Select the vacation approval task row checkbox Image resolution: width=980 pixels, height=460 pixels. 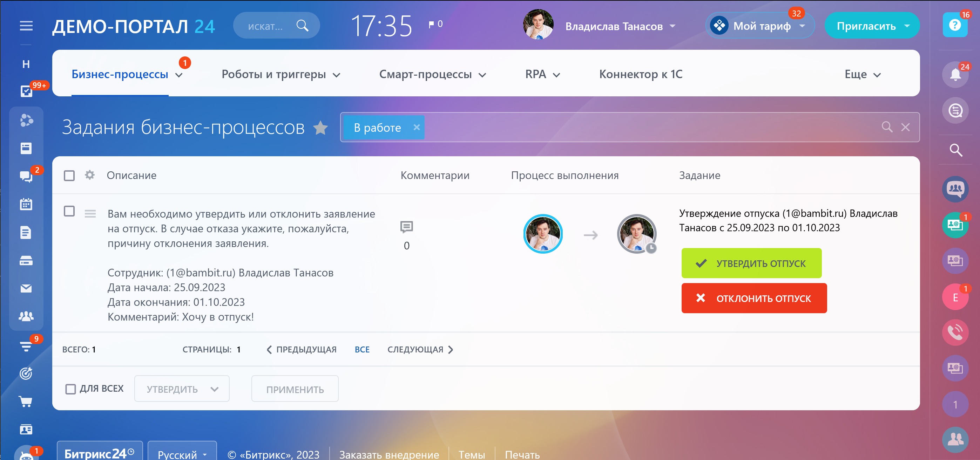click(69, 211)
